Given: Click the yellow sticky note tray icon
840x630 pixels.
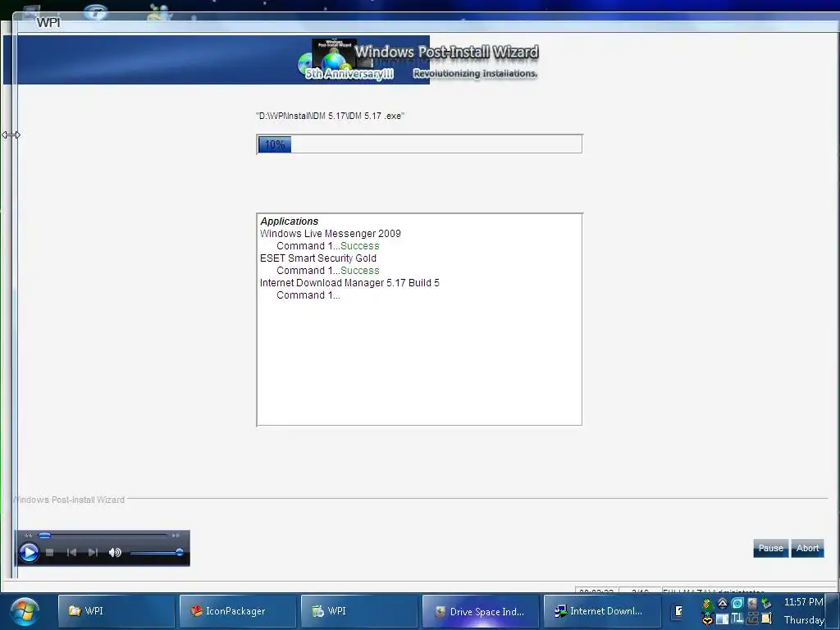Looking at the screenshot, I should (x=767, y=619).
